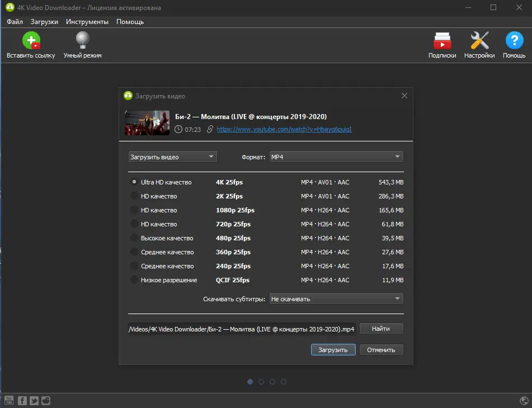Screen dimensions: 532x408
Task: Click the Help (Помощь) question mark icon
Action: point(514,40)
